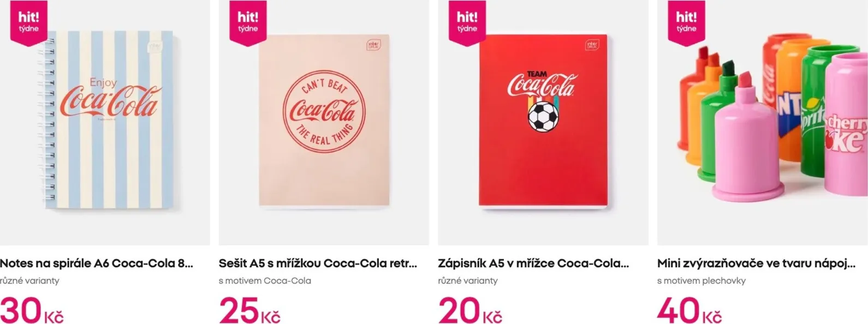The image size is (868, 324).
Task: Click the soccer ball on the red notebook
Action: point(543,116)
